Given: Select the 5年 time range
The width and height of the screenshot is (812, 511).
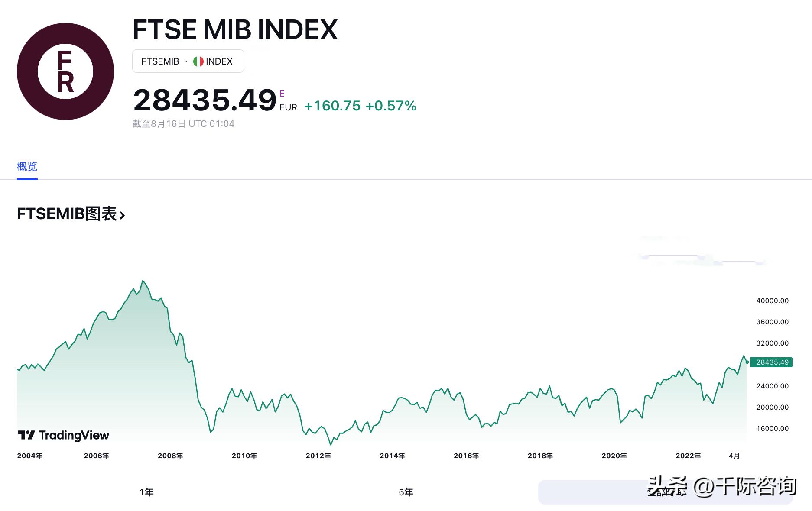Looking at the screenshot, I should 406,492.
